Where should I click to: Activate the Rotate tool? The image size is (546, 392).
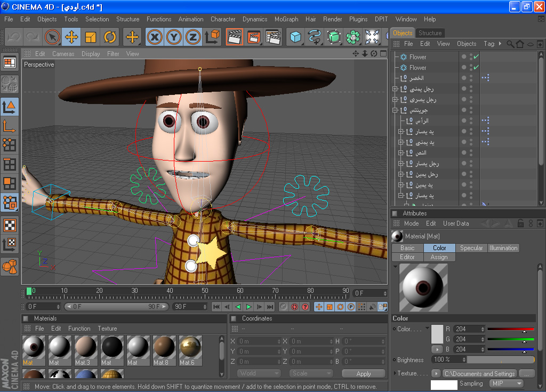(x=110, y=37)
